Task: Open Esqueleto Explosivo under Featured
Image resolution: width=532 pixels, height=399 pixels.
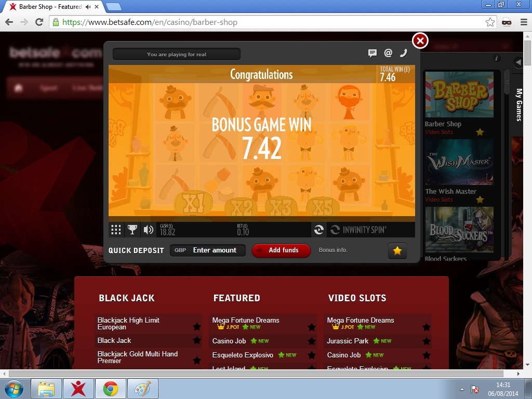Action: click(243, 355)
